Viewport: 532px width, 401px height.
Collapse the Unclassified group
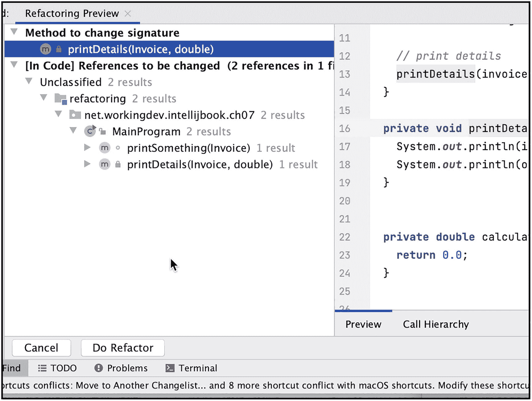29,81
